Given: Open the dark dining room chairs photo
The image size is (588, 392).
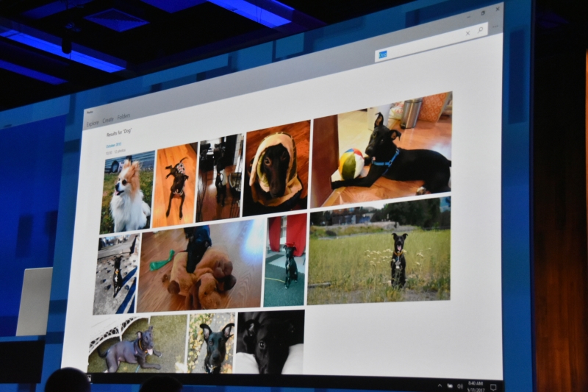Looking at the screenshot, I should tap(220, 178).
